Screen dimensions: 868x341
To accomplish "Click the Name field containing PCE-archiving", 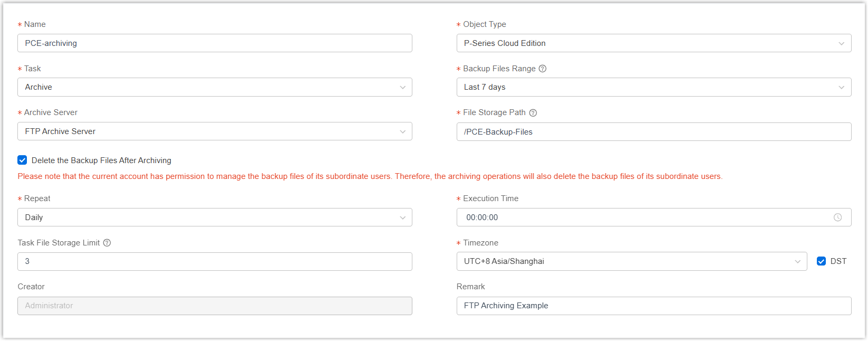I will [x=215, y=43].
